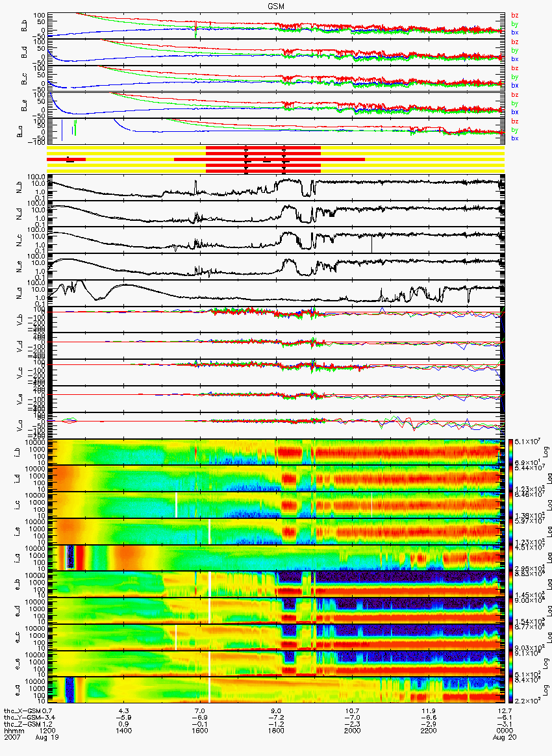Click the 2007 year label

pyautogui.click(x=11, y=737)
